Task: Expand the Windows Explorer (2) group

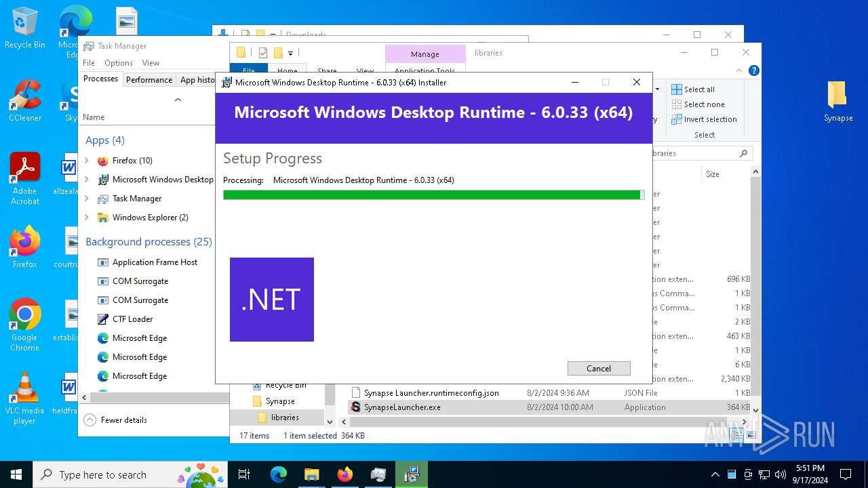Action: click(87, 218)
